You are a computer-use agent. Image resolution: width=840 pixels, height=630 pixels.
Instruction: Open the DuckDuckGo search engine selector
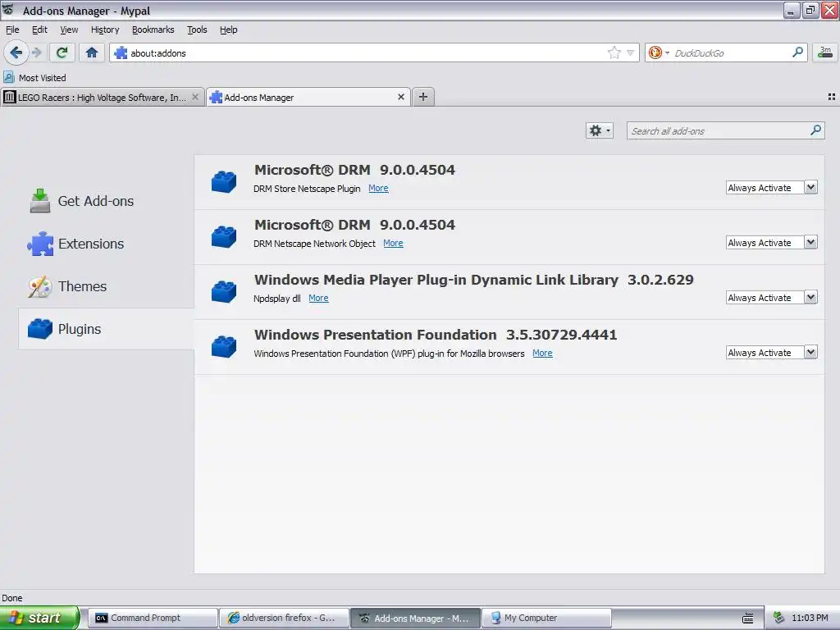659,52
